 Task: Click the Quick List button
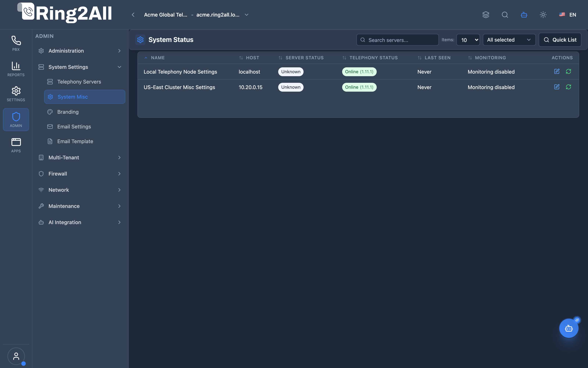(x=560, y=40)
